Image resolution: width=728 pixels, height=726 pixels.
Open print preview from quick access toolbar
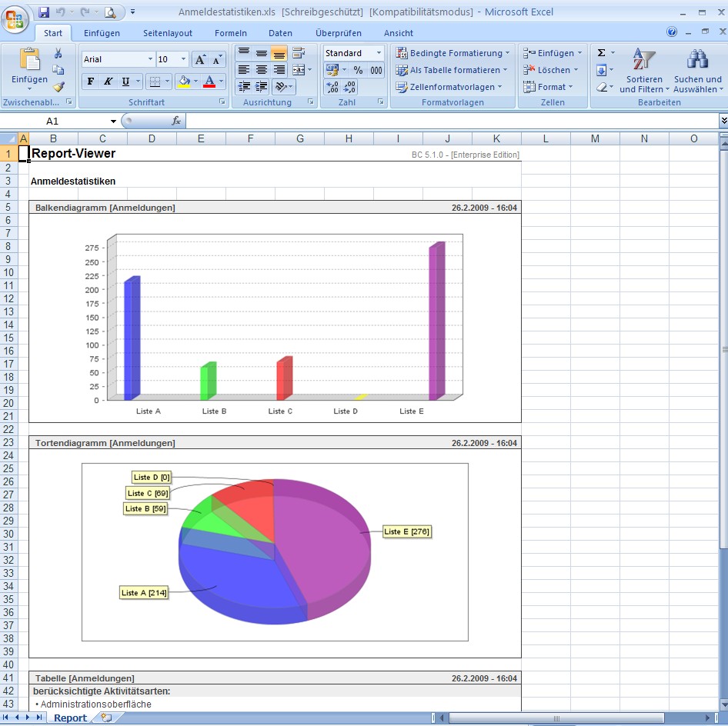point(110,12)
